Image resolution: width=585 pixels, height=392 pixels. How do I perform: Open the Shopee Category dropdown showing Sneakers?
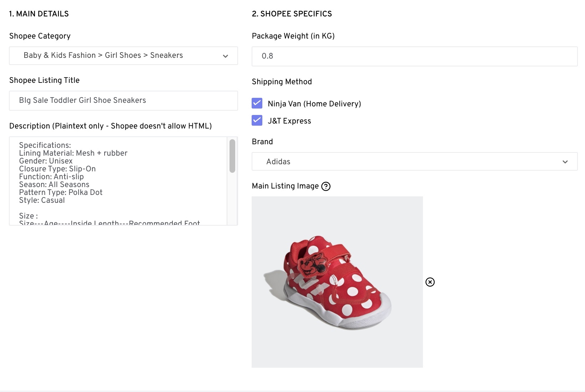(x=123, y=56)
